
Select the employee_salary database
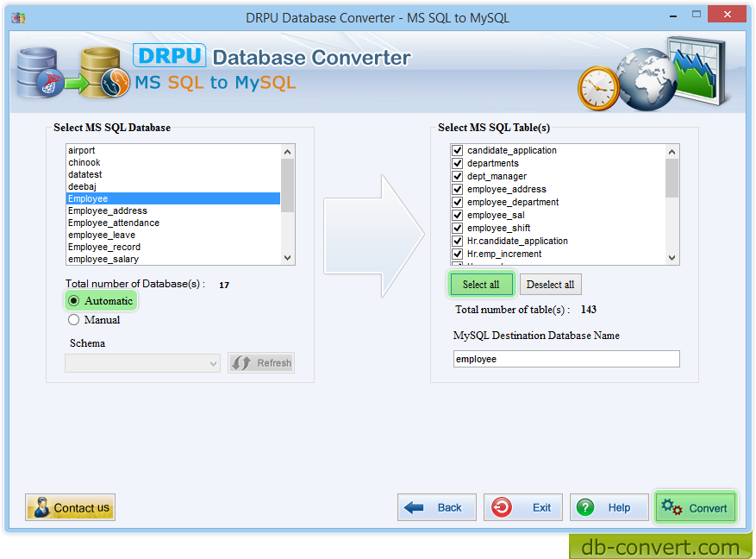[172, 259]
